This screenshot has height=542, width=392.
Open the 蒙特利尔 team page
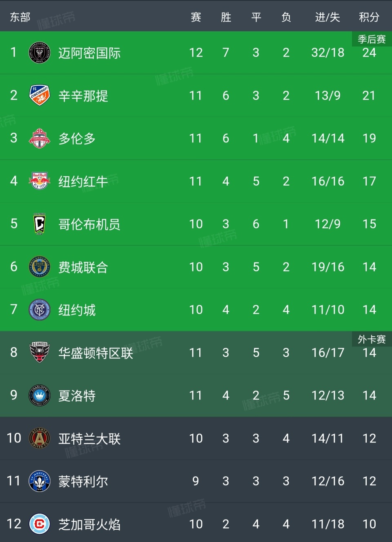[x=82, y=481]
